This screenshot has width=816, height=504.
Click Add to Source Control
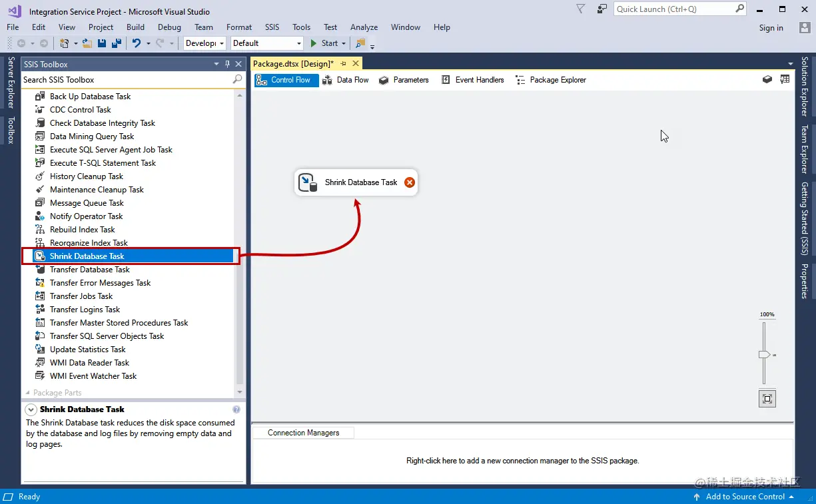coord(743,497)
